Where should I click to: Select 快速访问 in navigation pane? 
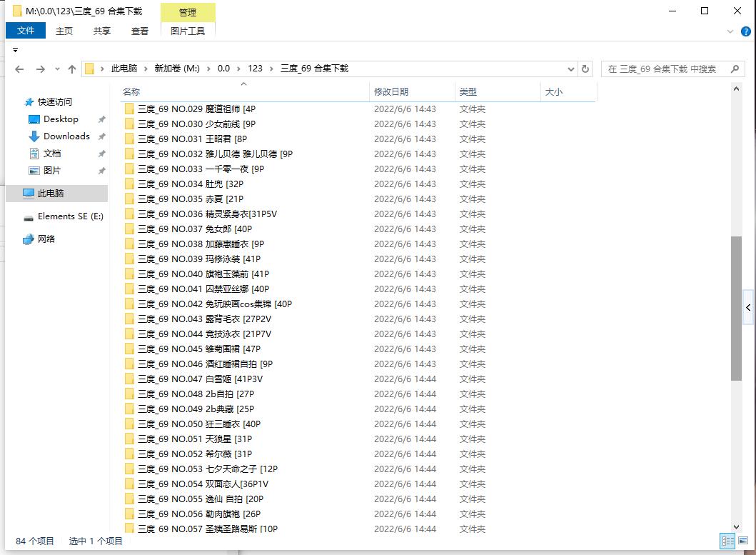[54, 102]
